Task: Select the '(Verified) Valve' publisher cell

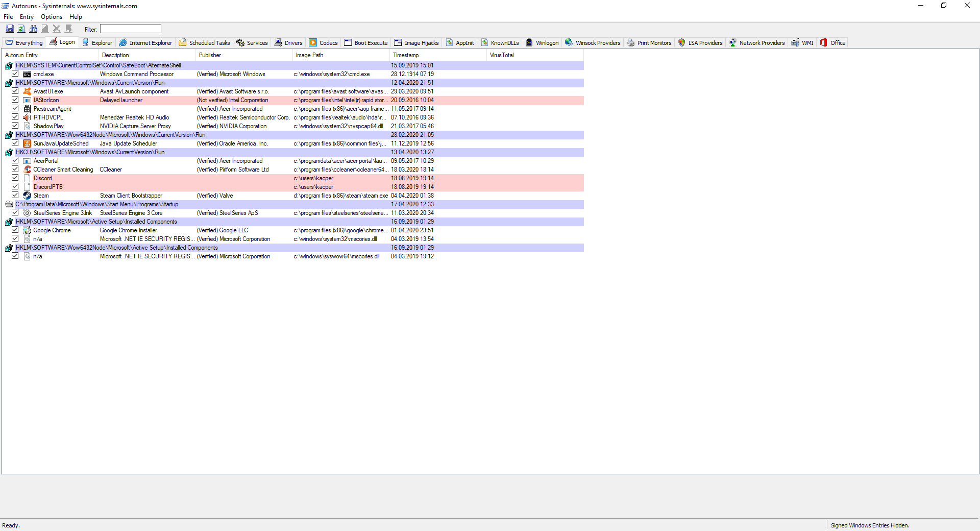Action: [x=215, y=196]
